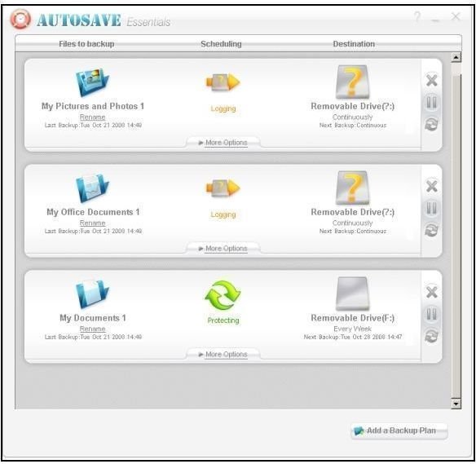This screenshot has height=464, width=476.
Task: Open the pictures folder icon
Action: click(x=92, y=82)
